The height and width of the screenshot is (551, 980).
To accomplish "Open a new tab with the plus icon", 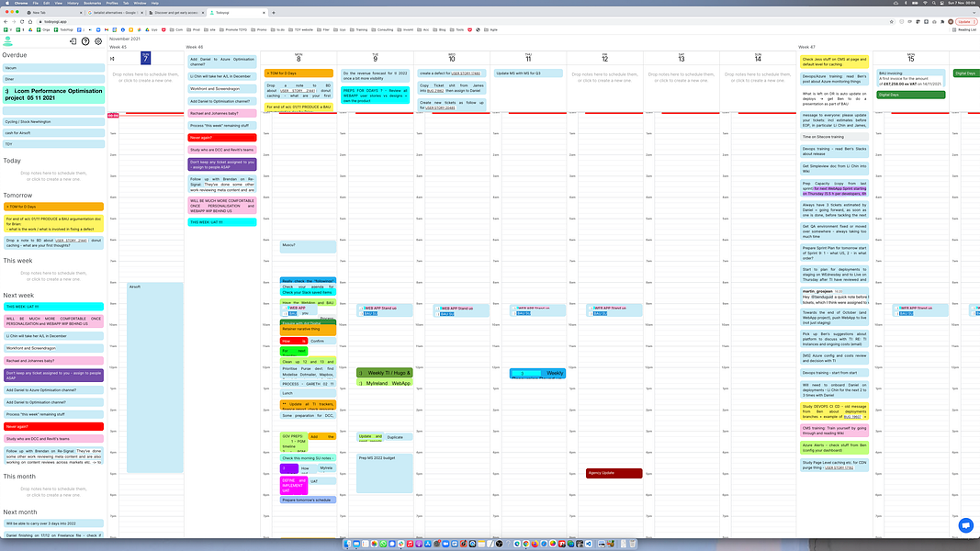I will (274, 13).
